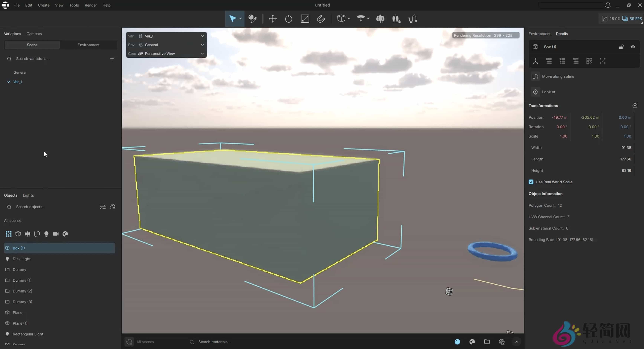
Task: Expand the Env General dropdown
Action: (202, 45)
